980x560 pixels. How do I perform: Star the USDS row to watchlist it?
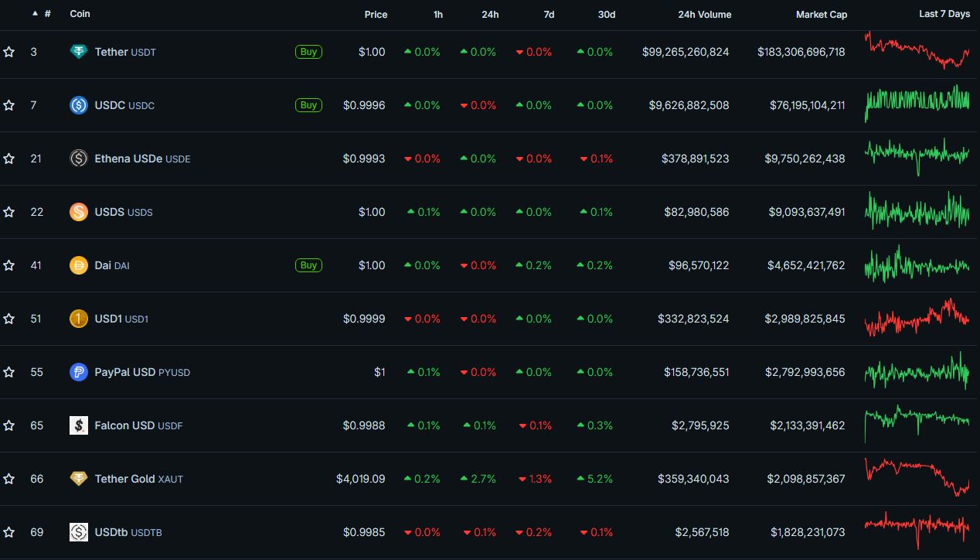pos(9,211)
